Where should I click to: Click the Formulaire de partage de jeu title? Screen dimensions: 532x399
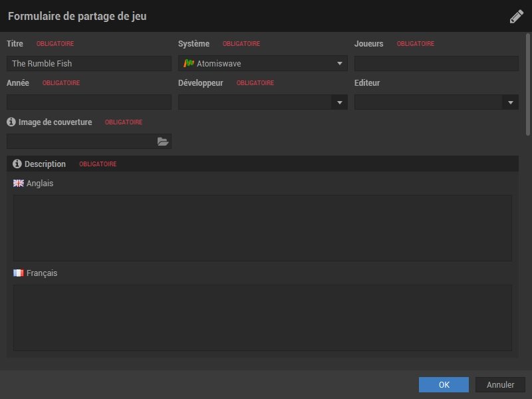point(77,16)
